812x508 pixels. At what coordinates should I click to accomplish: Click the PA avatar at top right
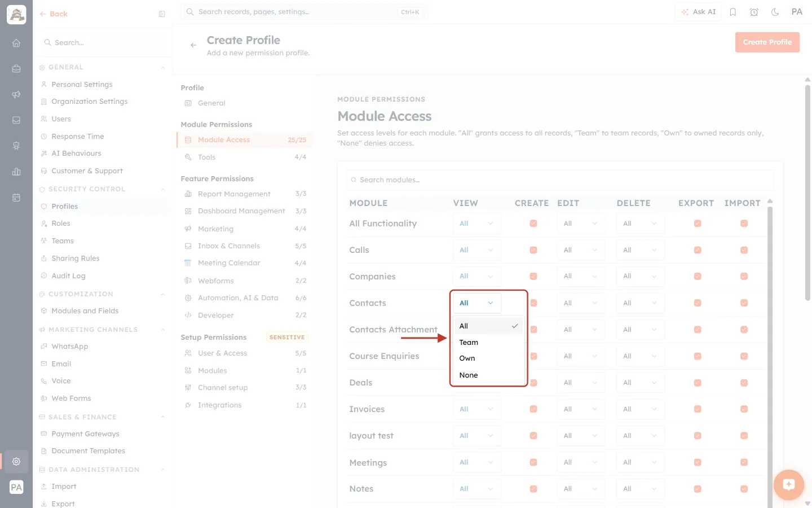click(797, 12)
